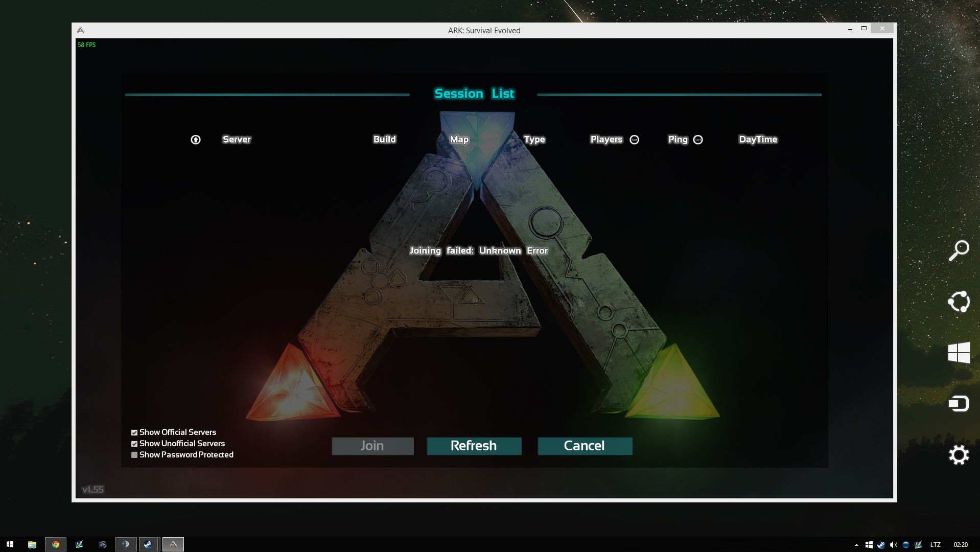The height and width of the screenshot is (552, 980).
Task: Open the Share charm
Action: coord(959,302)
